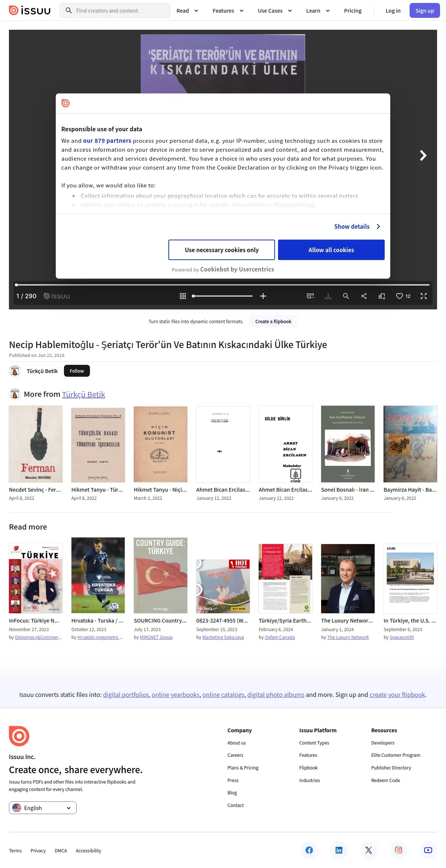446x868 pixels.
Task: Open our 879 partners link
Action: (107, 141)
